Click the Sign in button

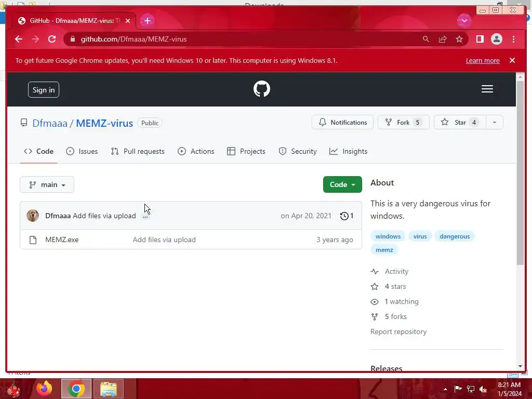[x=44, y=89]
